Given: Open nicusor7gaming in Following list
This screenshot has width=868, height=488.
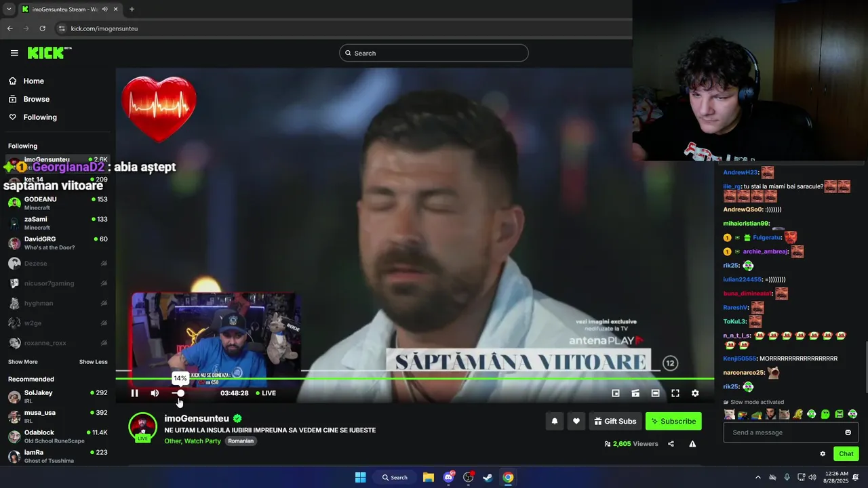Looking at the screenshot, I should tap(58, 283).
